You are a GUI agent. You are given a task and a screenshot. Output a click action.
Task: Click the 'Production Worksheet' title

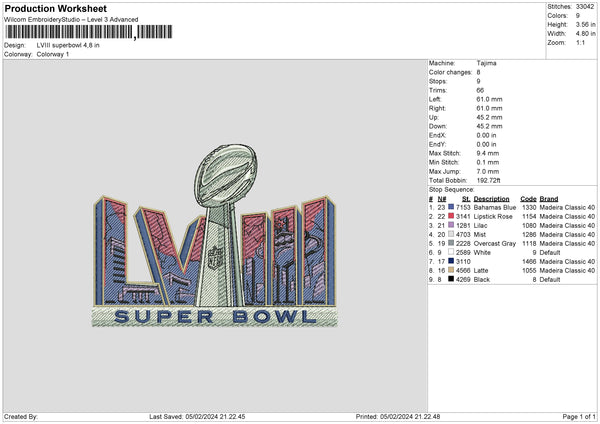tap(56, 8)
